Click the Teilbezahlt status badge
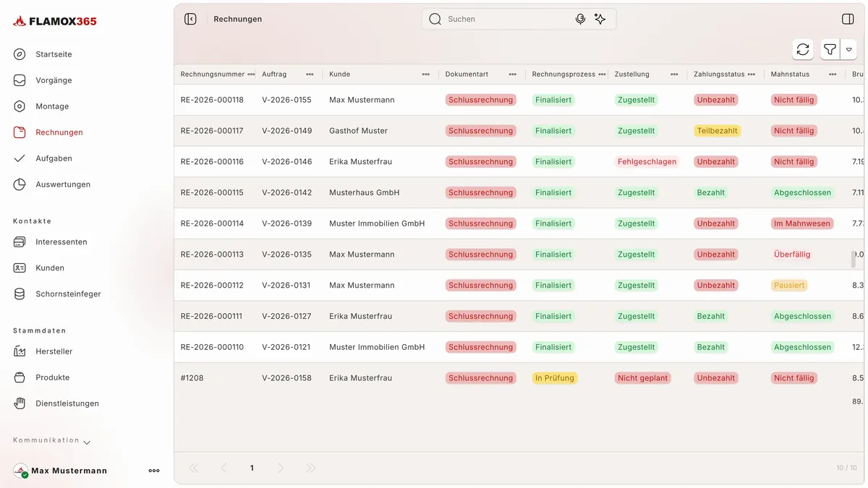Image resolution: width=868 pixels, height=488 pixels. click(x=718, y=131)
